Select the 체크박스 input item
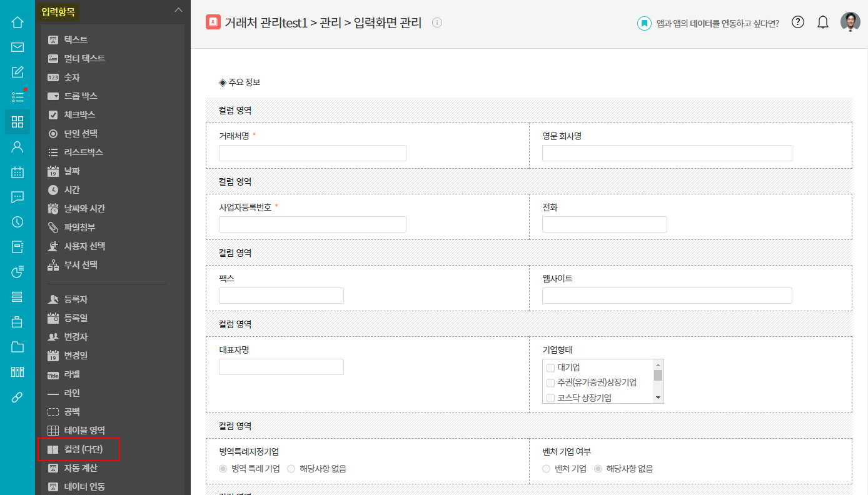 pyautogui.click(x=79, y=115)
